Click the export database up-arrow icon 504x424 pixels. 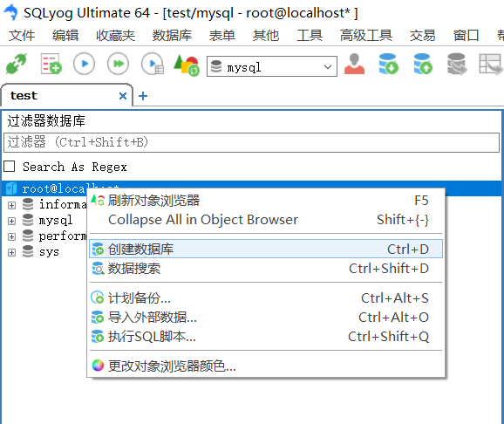[423, 64]
